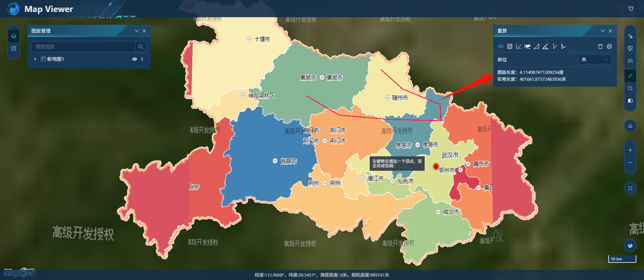This screenshot has width=644, height=280.
Task: Open the 单位 unit dropdown
Action: 595,59
